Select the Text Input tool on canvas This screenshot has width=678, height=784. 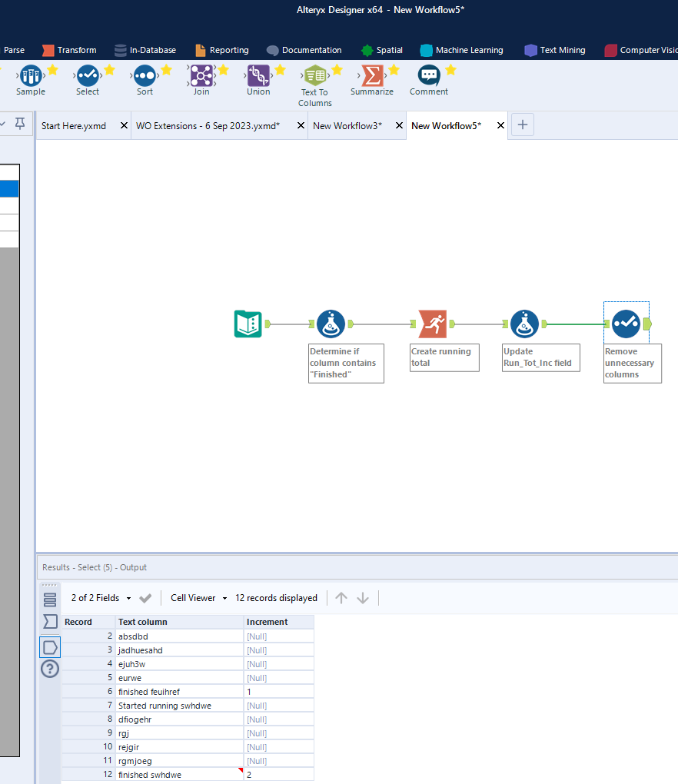[x=248, y=324]
